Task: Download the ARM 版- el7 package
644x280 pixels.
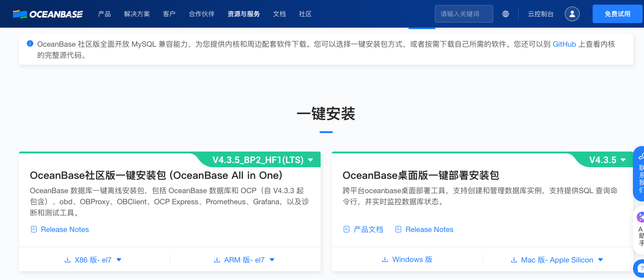Action: (244, 260)
